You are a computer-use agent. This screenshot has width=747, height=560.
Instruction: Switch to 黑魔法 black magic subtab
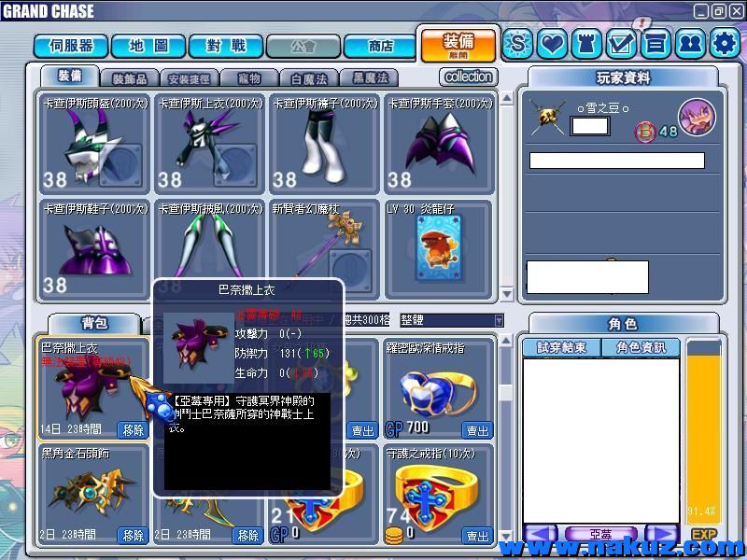click(x=370, y=78)
